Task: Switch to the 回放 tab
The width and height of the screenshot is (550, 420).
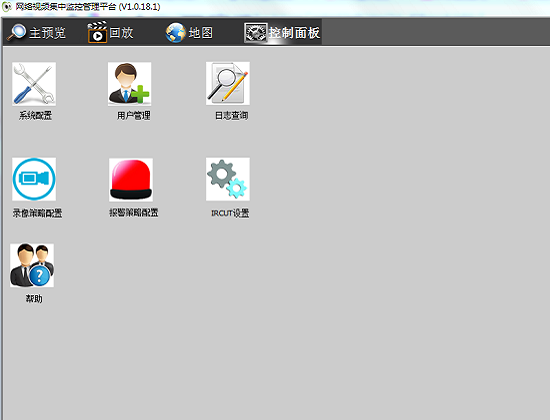Action: (x=121, y=33)
